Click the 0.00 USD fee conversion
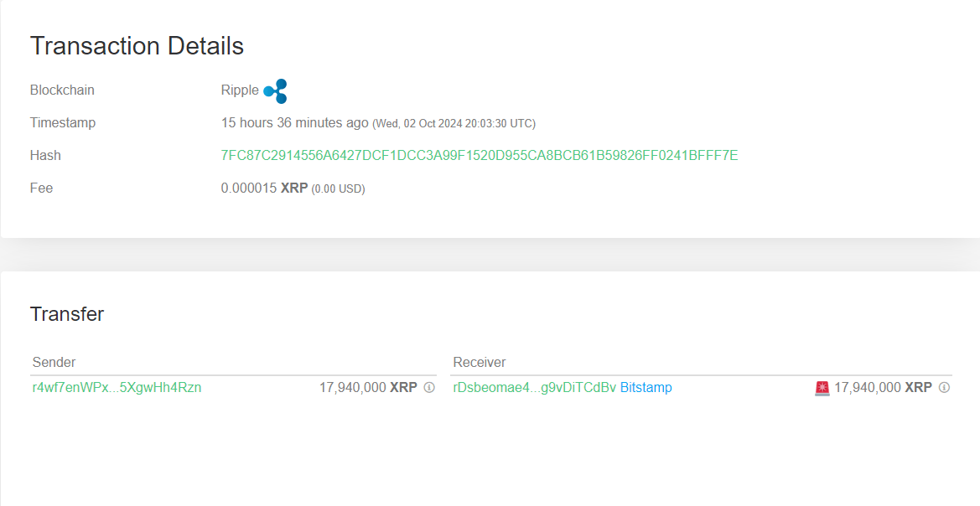 point(338,189)
